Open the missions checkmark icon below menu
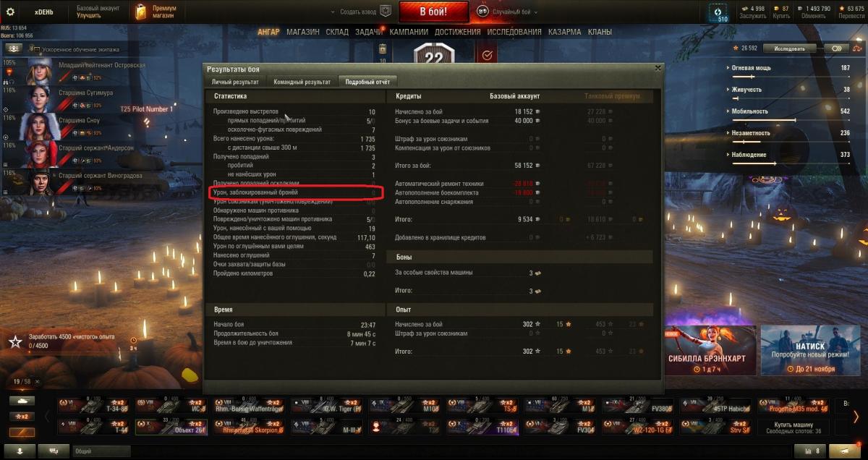Image resolution: width=868 pixels, height=460 pixels. [487, 54]
